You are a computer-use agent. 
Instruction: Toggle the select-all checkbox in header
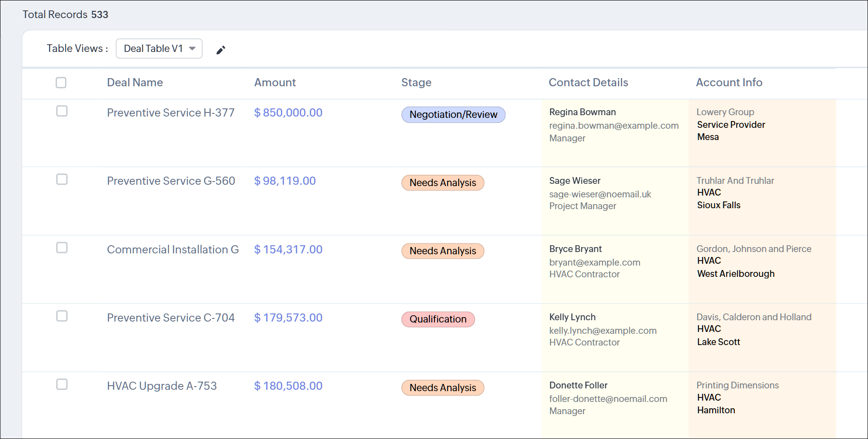tap(61, 83)
